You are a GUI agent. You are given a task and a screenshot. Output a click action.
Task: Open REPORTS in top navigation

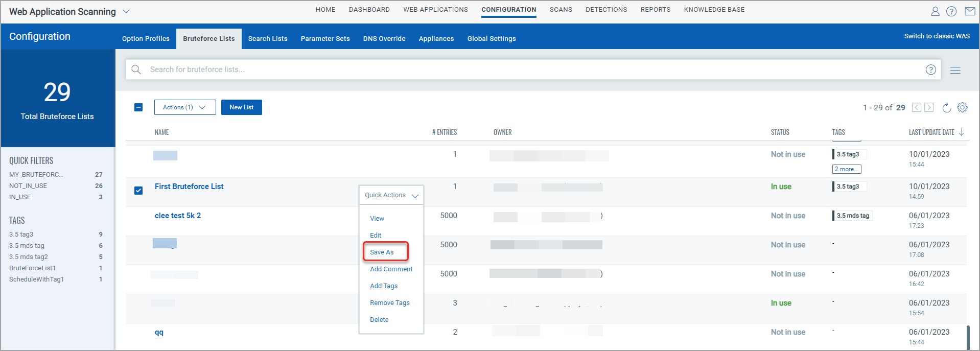click(656, 10)
